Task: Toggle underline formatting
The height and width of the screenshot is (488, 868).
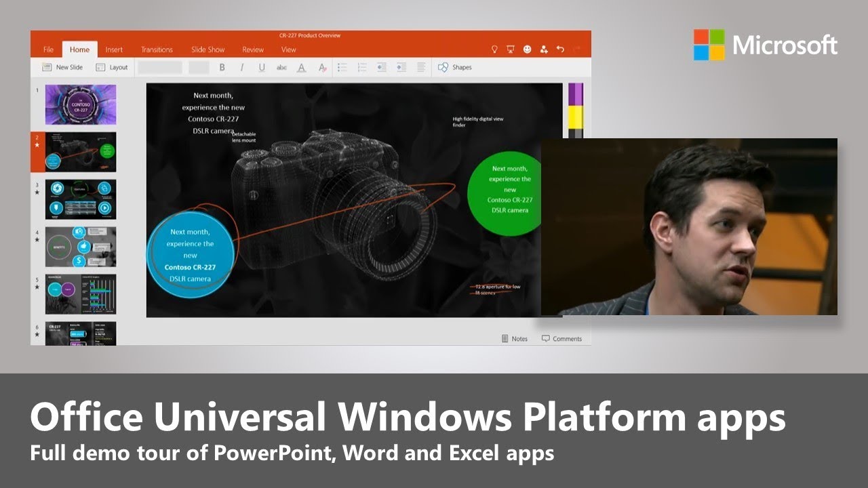Action: click(262, 67)
